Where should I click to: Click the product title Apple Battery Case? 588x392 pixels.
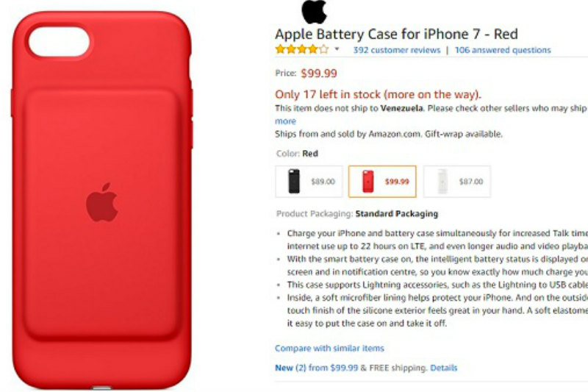(396, 34)
